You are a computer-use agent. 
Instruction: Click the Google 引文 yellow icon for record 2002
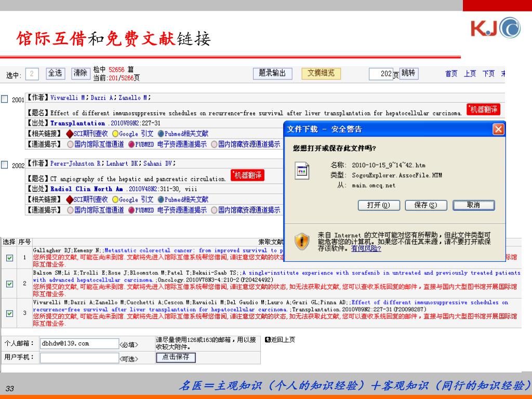115,200
